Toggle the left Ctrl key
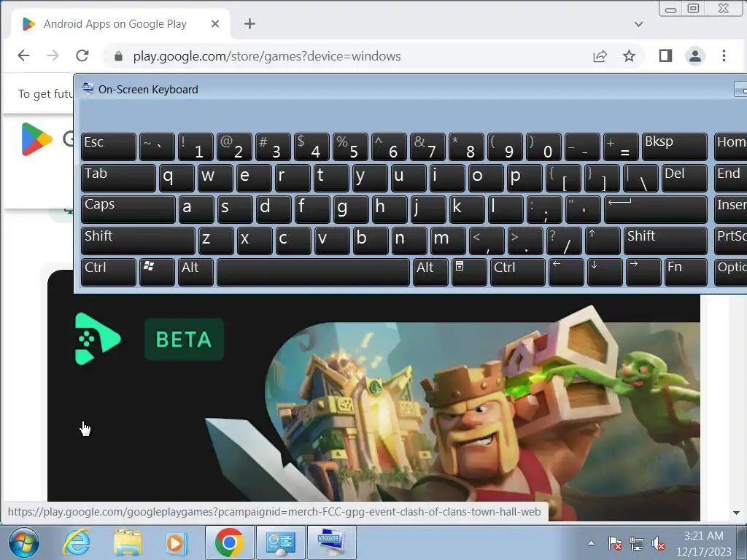The height and width of the screenshot is (560, 747). [x=109, y=273]
